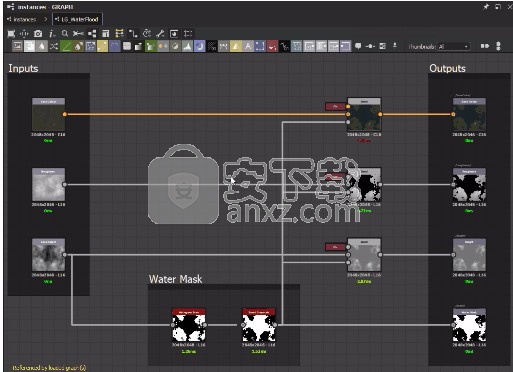
Task: Click the blue curve node icon
Action: tap(115, 46)
